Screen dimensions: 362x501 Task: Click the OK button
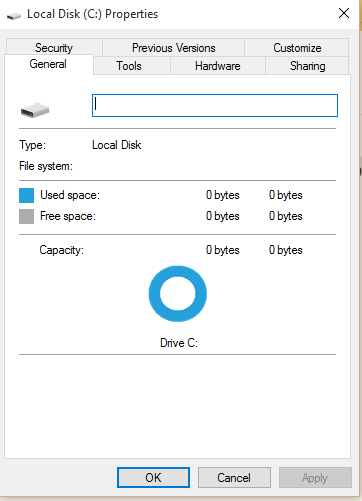(153, 477)
